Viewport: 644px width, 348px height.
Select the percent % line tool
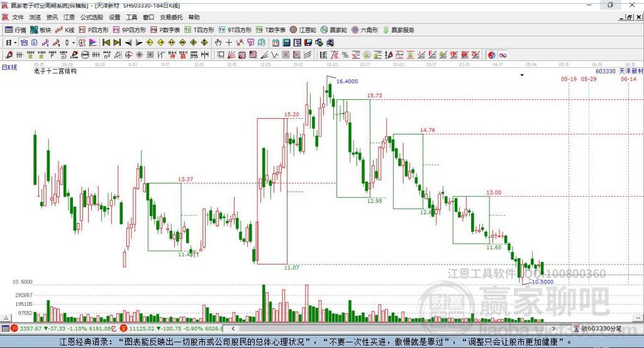click(345, 55)
